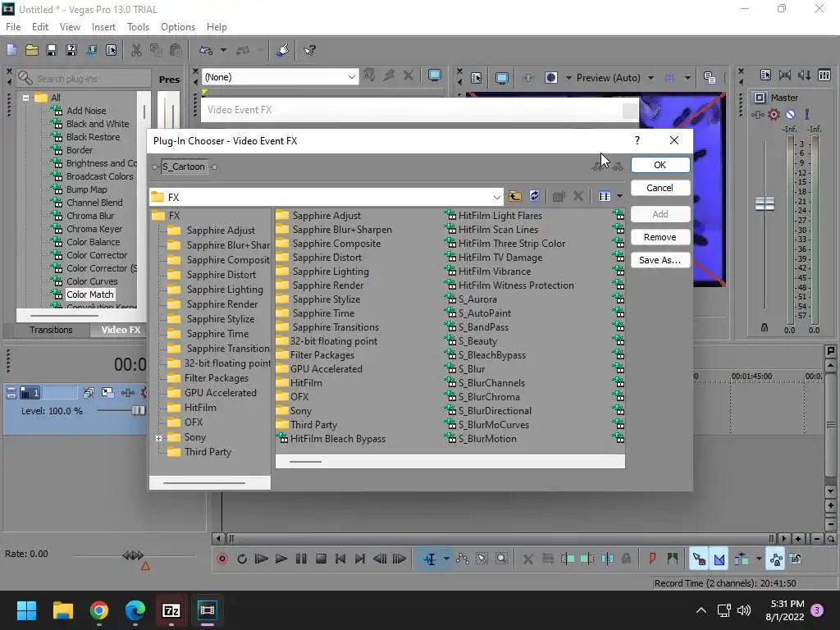This screenshot has height=630, width=840.
Task: Open the Views dropdown arrow in Plug-In Chooser
Action: tap(620, 196)
